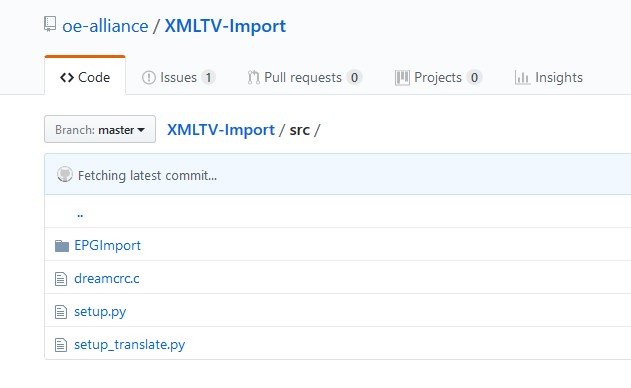Click the Projects board icon
This screenshot has height=388, width=631.
402,77
